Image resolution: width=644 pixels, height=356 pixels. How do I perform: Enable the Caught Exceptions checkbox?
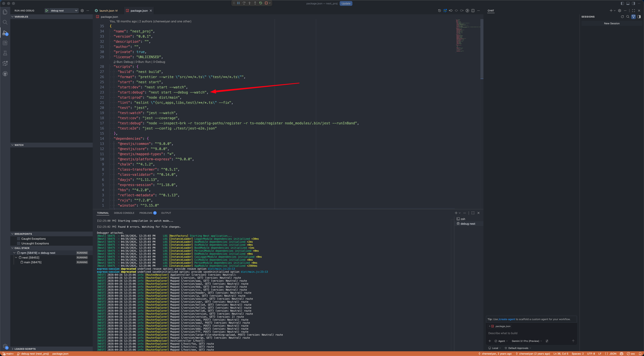coord(19,238)
